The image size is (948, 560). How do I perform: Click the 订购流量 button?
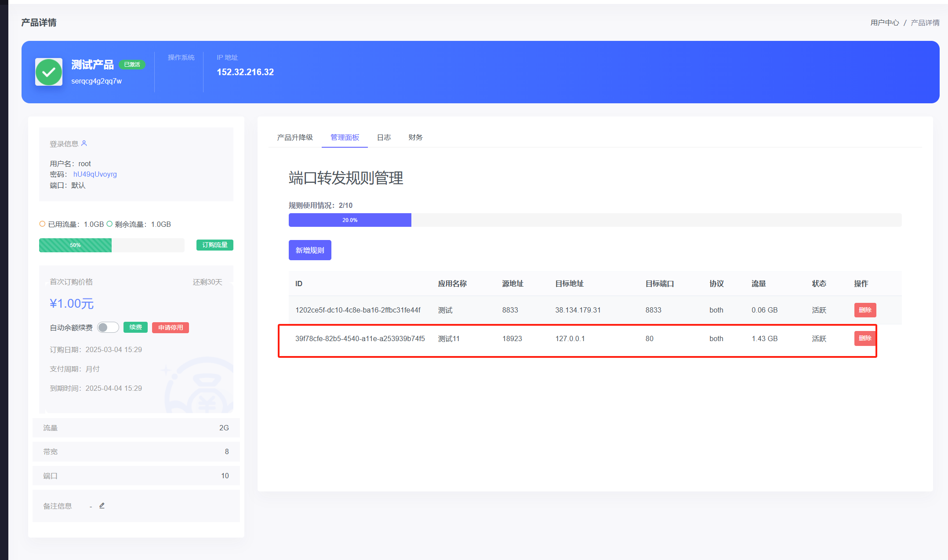pyautogui.click(x=214, y=245)
